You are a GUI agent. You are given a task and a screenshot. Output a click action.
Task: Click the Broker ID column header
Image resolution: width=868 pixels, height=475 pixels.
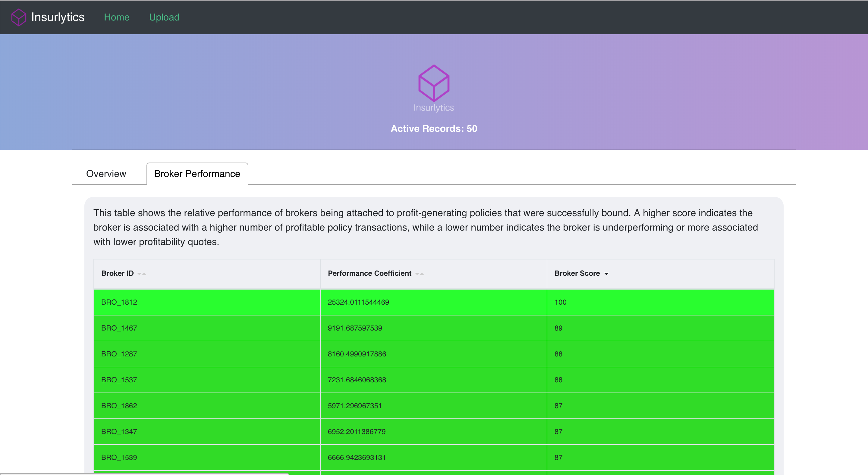(118, 273)
